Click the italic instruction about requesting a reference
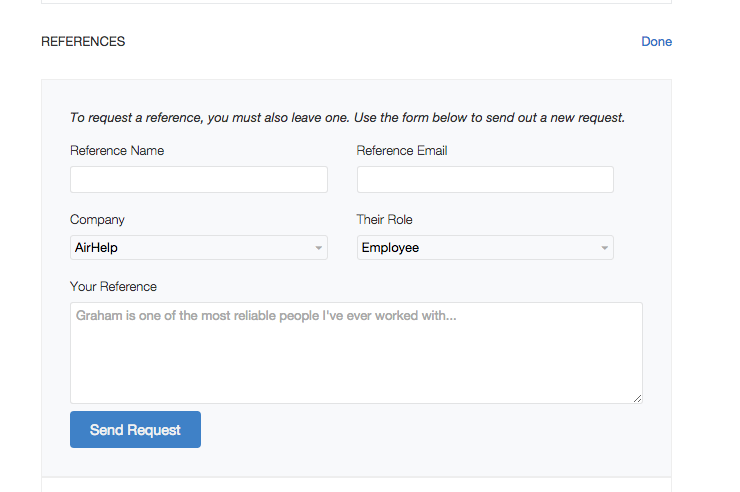 pos(347,117)
